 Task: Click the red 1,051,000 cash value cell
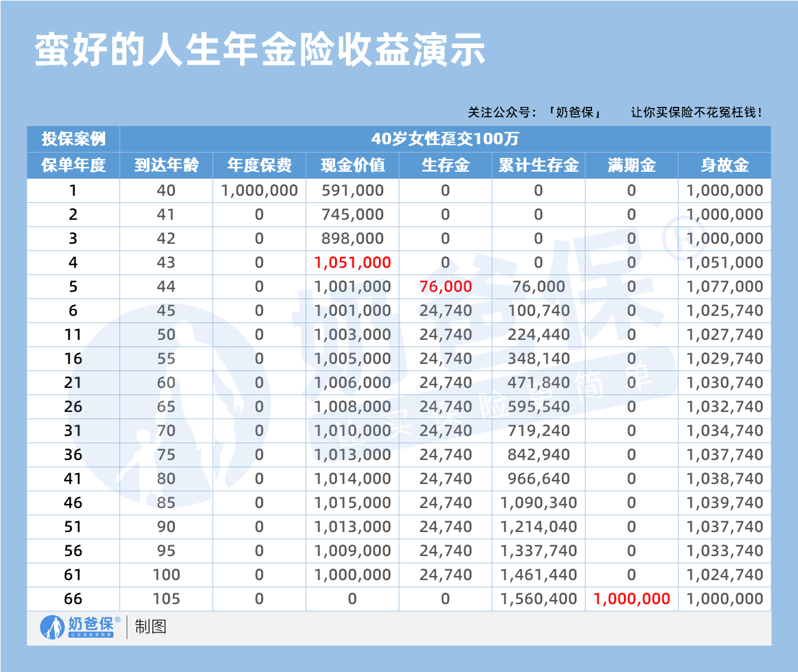(x=352, y=262)
